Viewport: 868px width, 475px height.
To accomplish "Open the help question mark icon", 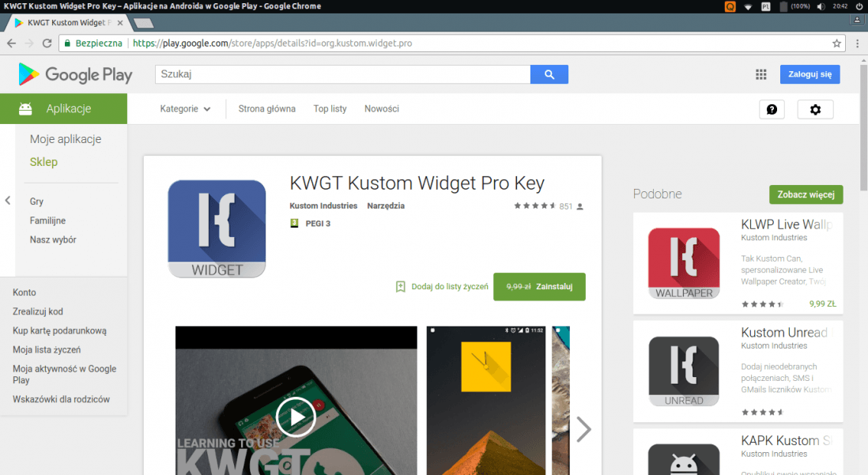I will click(772, 110).
